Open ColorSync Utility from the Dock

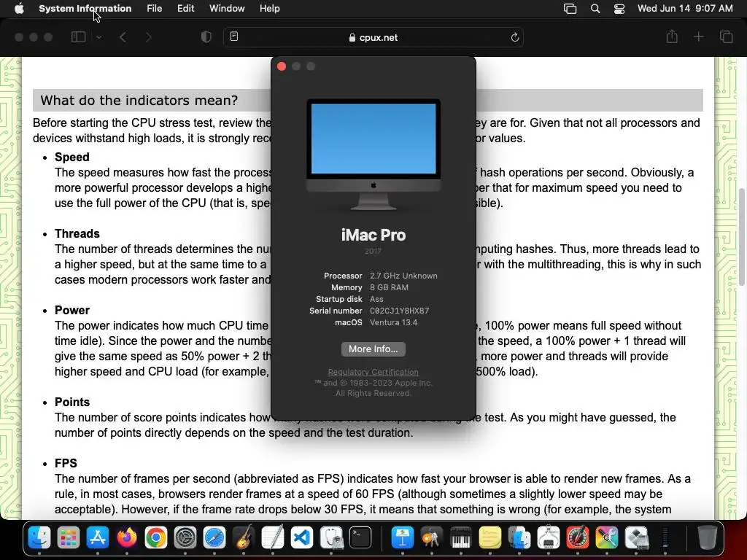[x=606, y=538]
